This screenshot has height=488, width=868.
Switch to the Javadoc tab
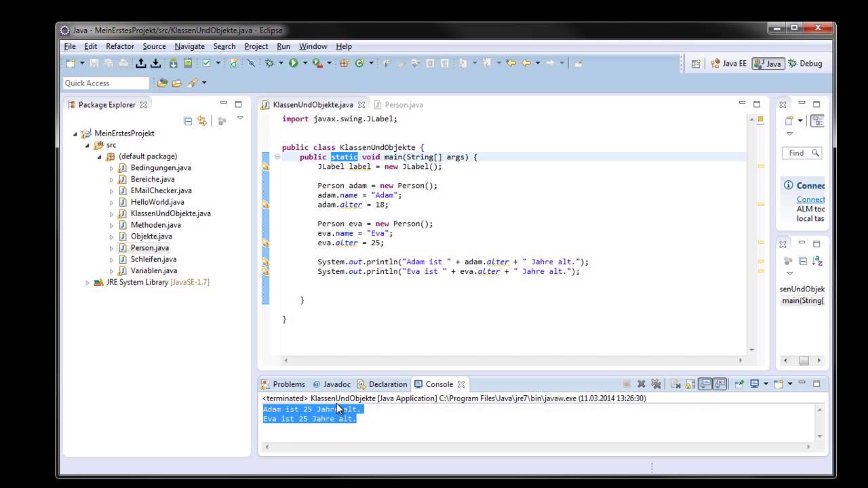pyautogui.click(x=332, y=384)
